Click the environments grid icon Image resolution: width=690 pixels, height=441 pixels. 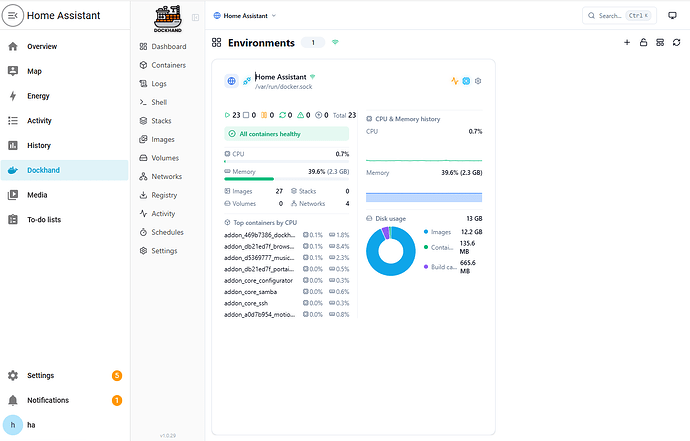[x=217, y=43]
